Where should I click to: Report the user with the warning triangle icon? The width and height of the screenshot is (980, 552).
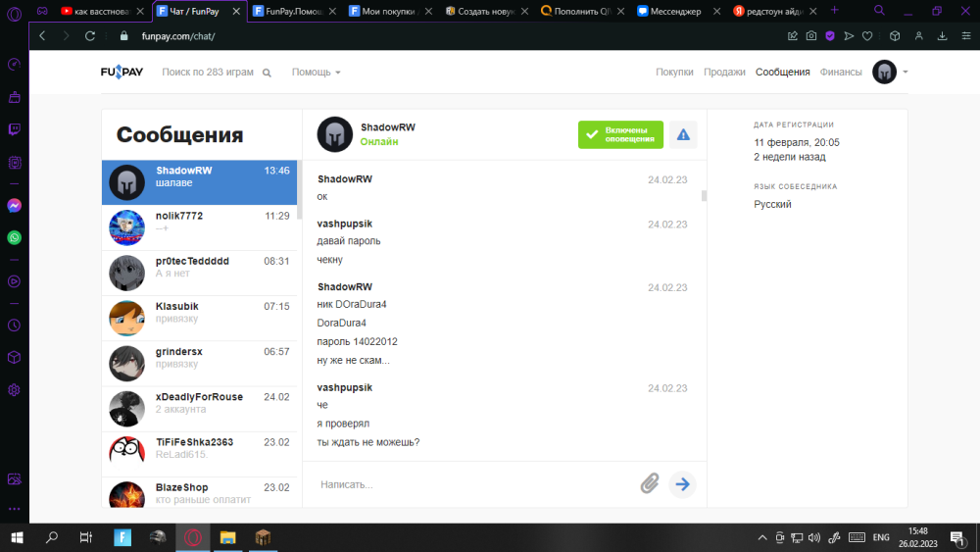click(x=683, y=134)
